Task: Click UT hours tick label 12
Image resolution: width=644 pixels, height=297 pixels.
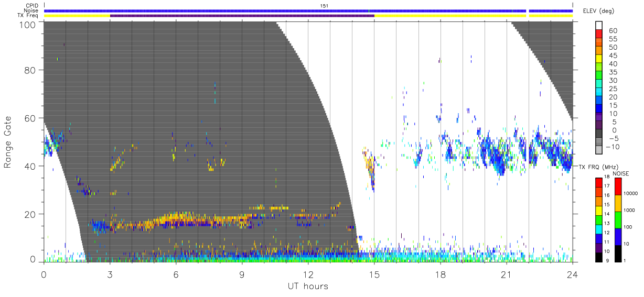Action: tap(308, 274)
